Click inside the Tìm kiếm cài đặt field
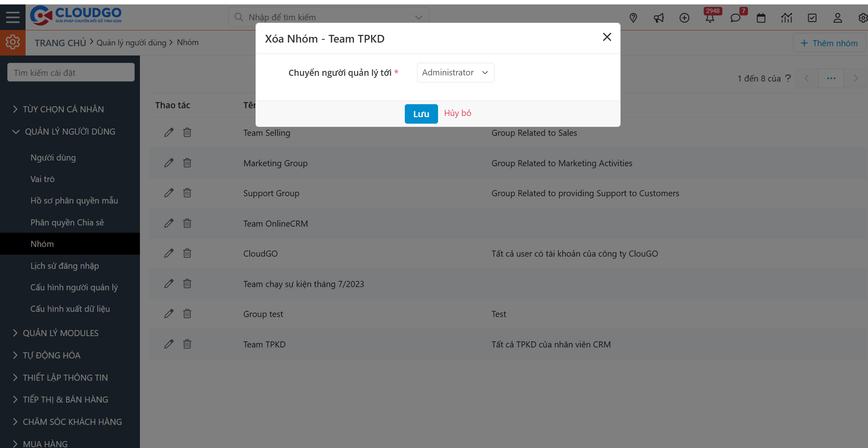Screen dimensions: 868x448 [71, 72]
